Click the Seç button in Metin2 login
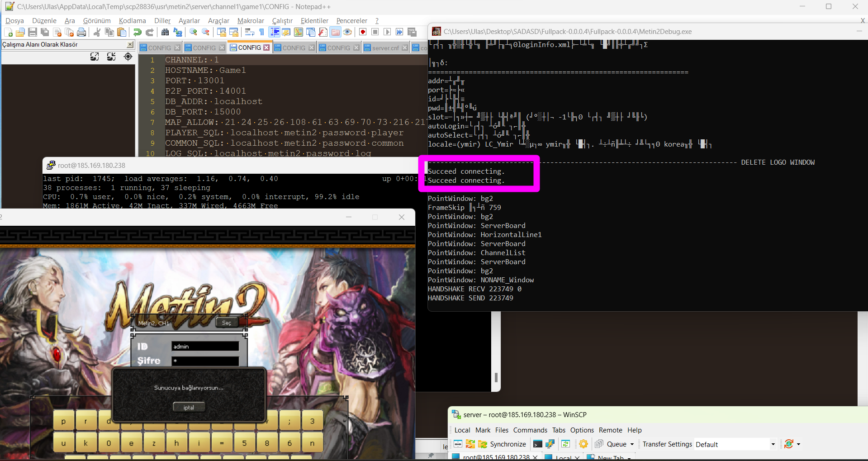The image size is (868, 461). point(227,323)
